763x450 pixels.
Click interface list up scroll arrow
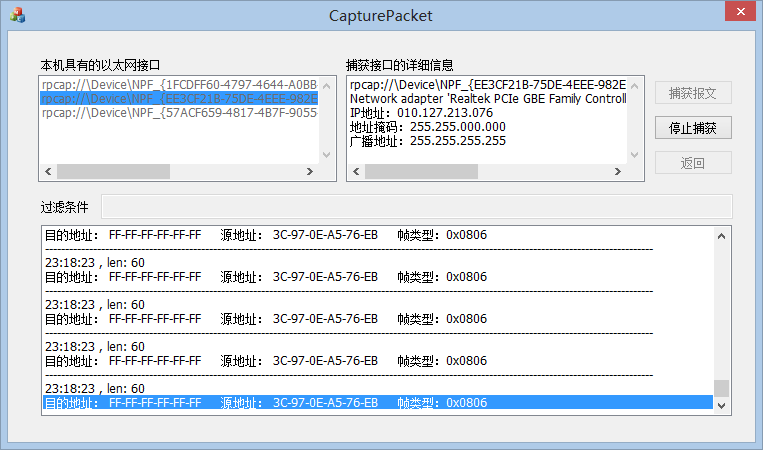(x=327, y=86)
